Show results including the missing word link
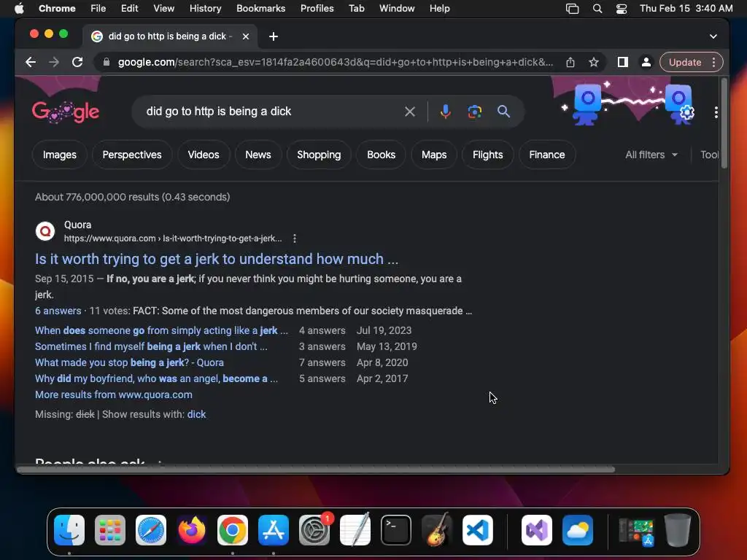 [x=197, y=414]
